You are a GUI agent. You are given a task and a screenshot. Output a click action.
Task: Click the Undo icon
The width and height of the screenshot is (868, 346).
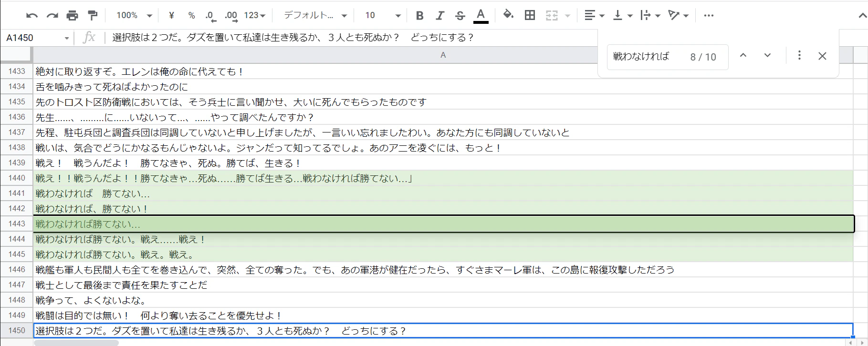click(x=32, y=16)
